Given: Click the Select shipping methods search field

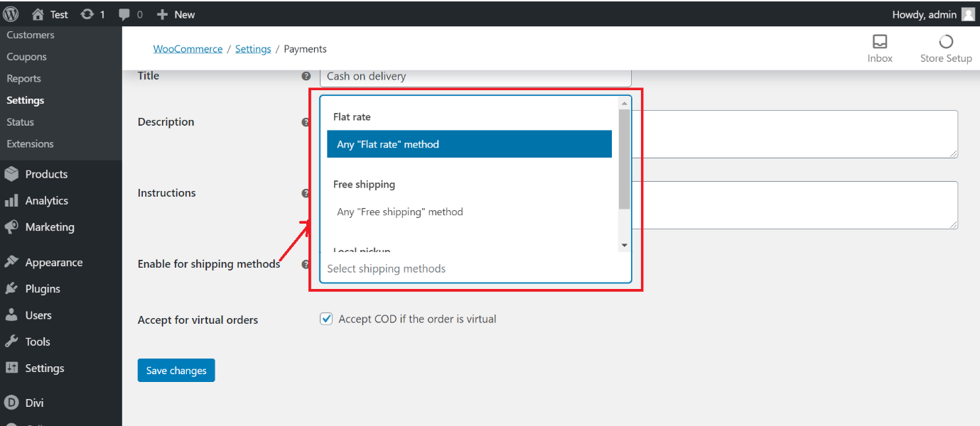Looking at the screenshot, I should tap(475, 268).
